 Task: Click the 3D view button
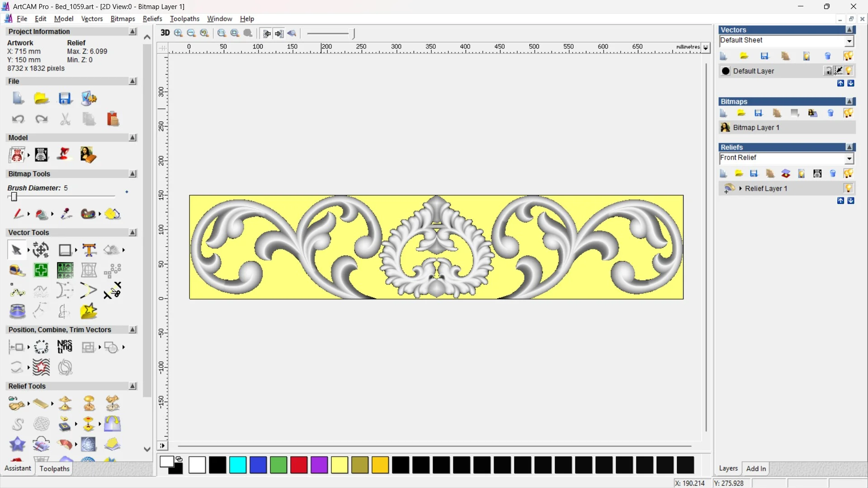[165, 33]
